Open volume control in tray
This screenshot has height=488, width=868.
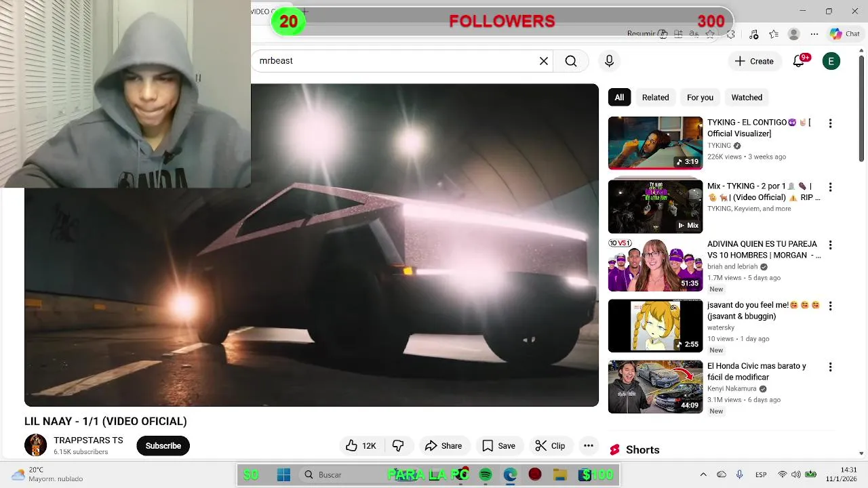click(x=795, y=474)
